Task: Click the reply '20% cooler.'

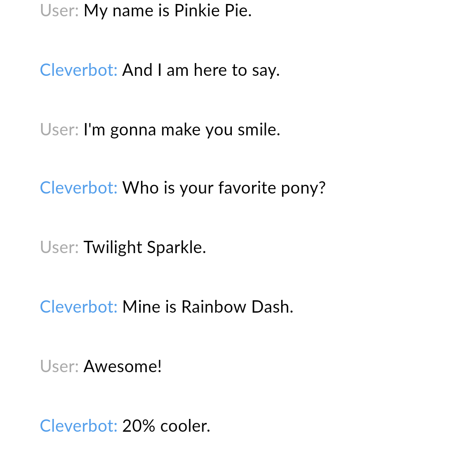Action: click(x=166, y=426)
